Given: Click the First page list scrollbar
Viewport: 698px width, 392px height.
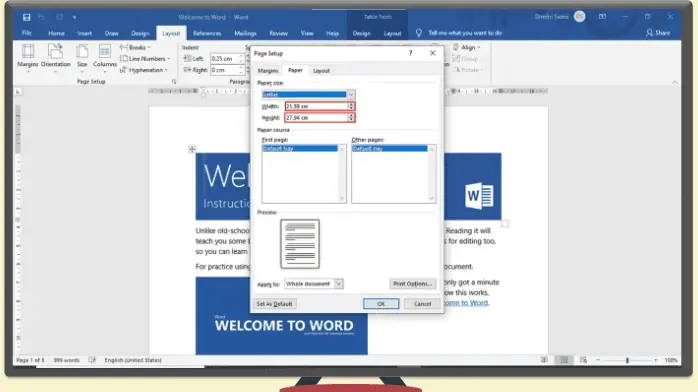Looking at the screenshot, I should (342, 174).
